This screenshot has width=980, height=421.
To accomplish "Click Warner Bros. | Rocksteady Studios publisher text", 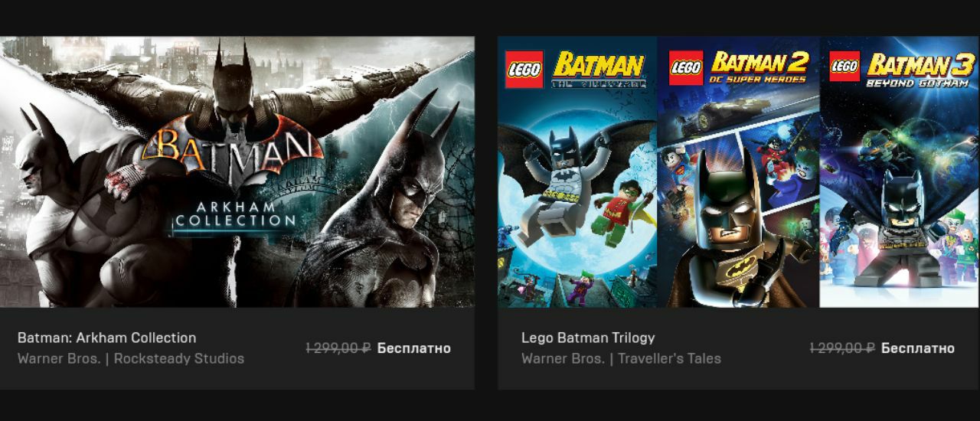I will tap(131, 358).
